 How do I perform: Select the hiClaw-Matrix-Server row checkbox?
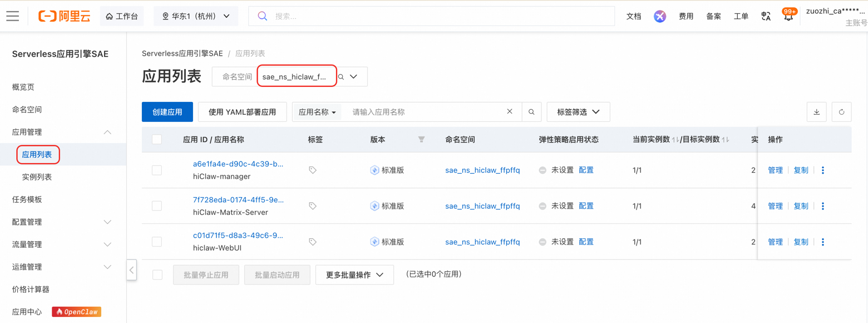click(157, 206)
